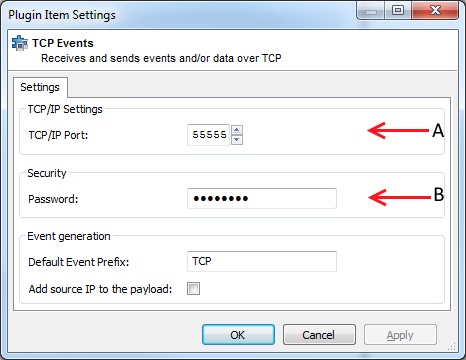Click the resize grip in the dialog corner

[x=452, y=346]
